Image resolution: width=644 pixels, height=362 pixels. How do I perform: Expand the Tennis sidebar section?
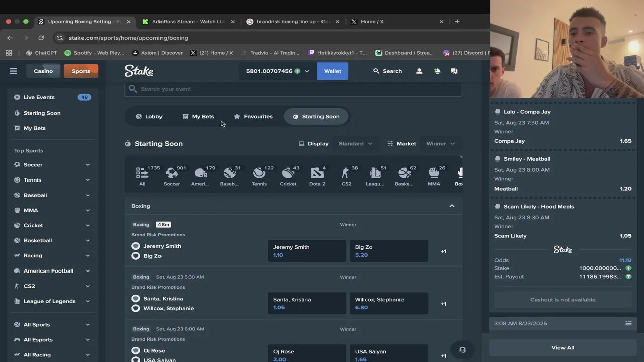(88, 180)
